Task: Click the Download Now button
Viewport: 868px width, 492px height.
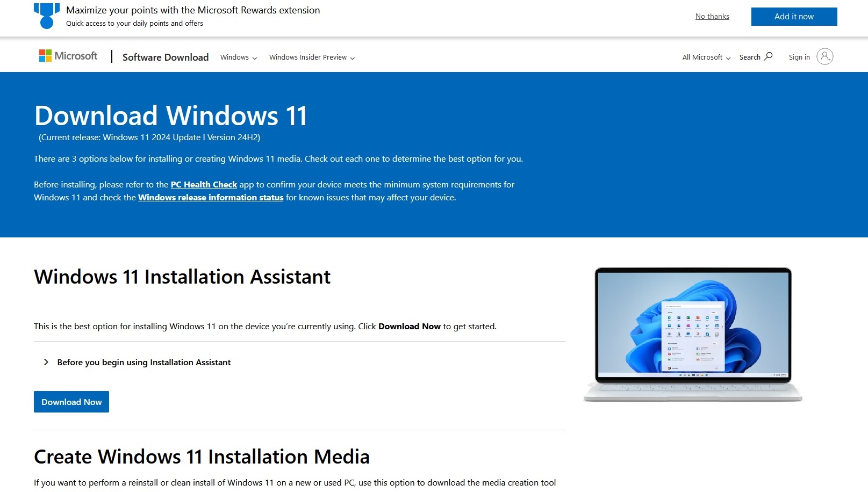Action: click(x=71, y=402)
